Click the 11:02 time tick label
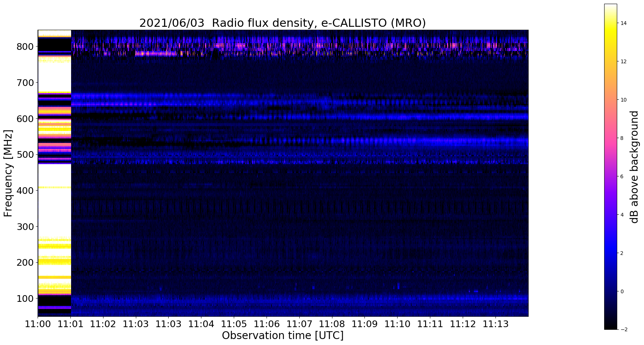644x345 pixels. [103, 324]
